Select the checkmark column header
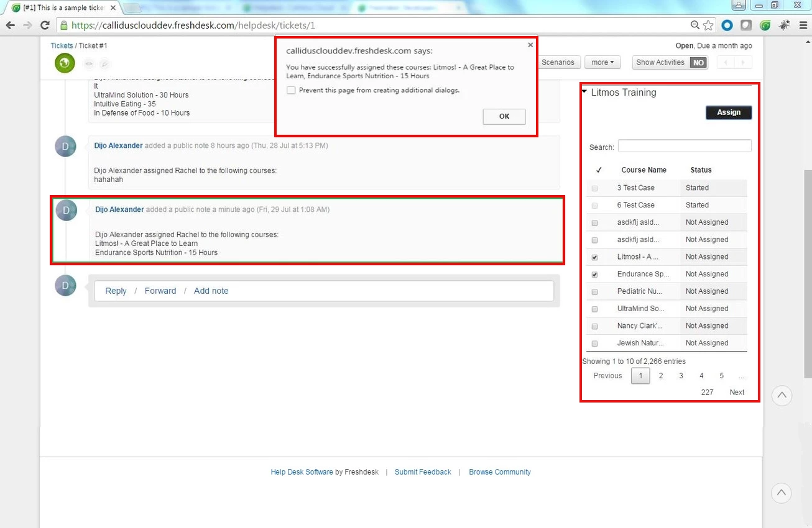 click(x=599, y=170)
